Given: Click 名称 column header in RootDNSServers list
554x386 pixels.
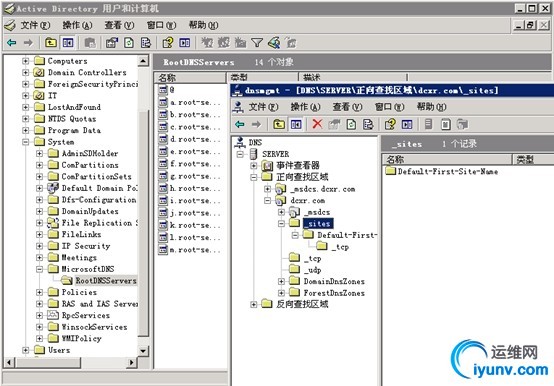Looking at the screenshot, I should (190, 77).
